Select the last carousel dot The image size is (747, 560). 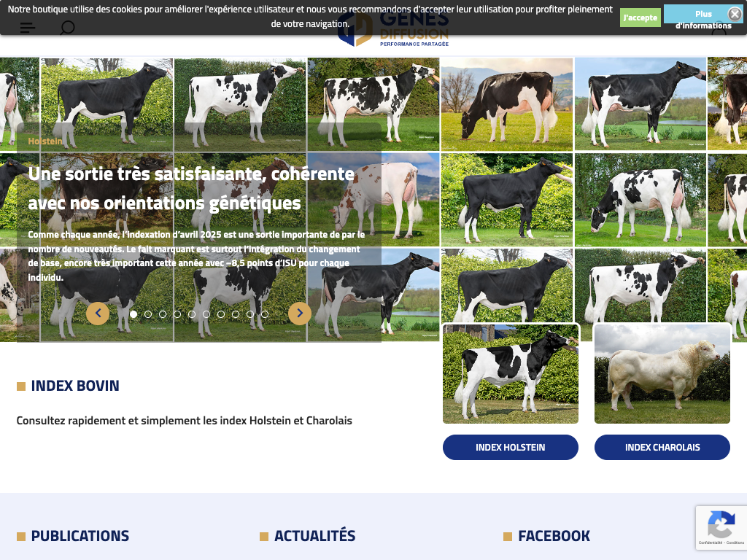pyautogui.click(x=265, y=314)
